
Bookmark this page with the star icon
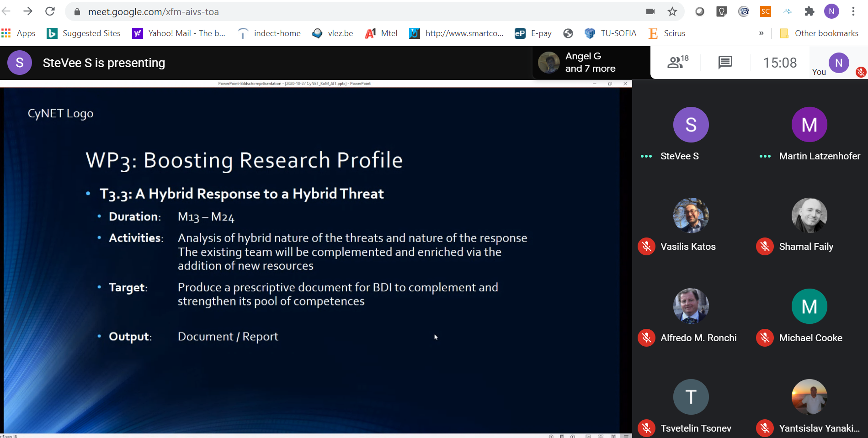point(672,11)
